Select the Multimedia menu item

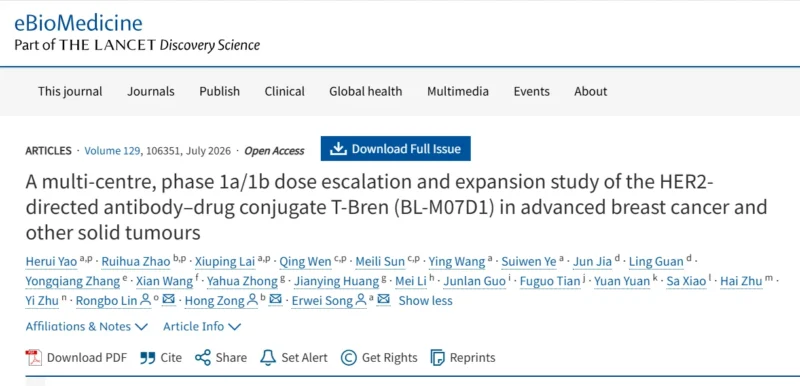tap(458, 91)
